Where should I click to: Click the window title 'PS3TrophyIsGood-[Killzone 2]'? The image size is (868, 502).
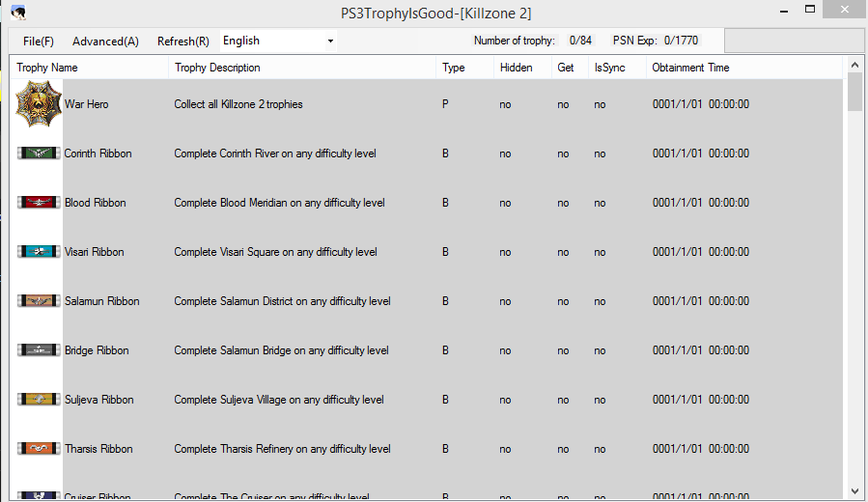(x=435, y=13)
